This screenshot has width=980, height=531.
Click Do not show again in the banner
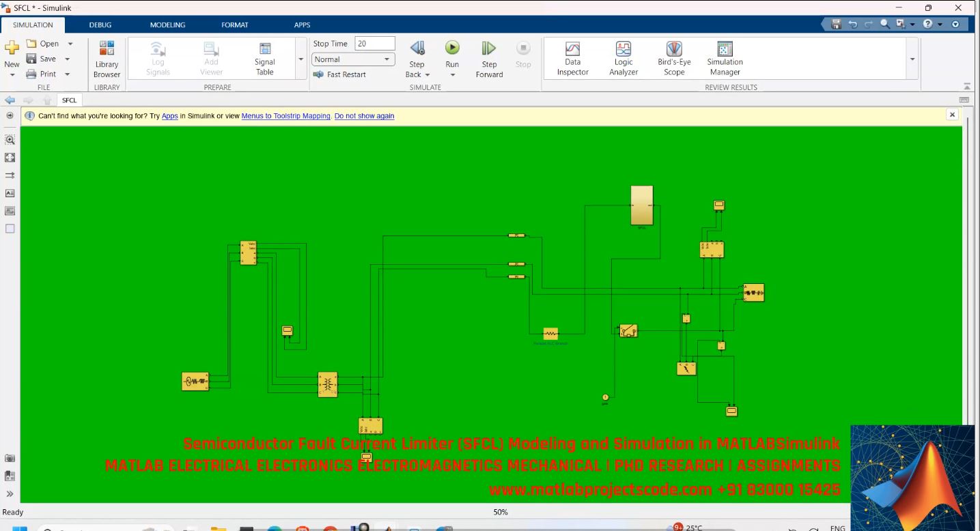[364, 115]
